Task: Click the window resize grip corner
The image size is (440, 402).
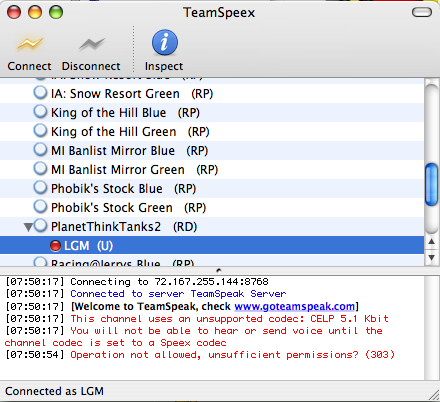Action: (x=434, y=396)
